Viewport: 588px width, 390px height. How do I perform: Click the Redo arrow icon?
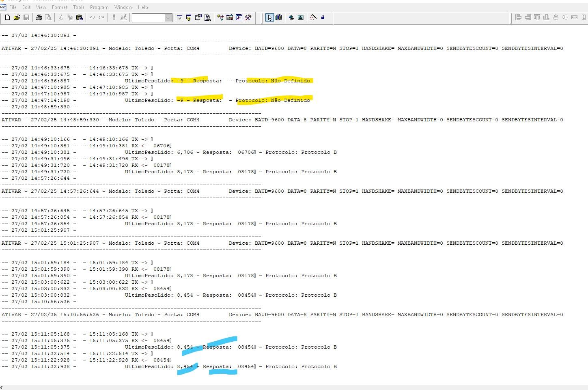(101, 17)
